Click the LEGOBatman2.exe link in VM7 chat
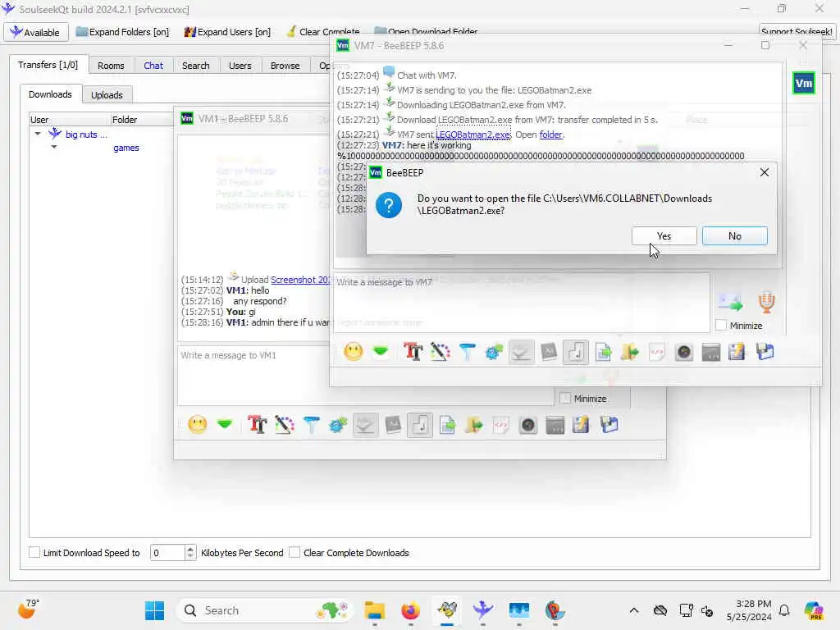Viewport: 840px width, 630px height. pos(472,135)
